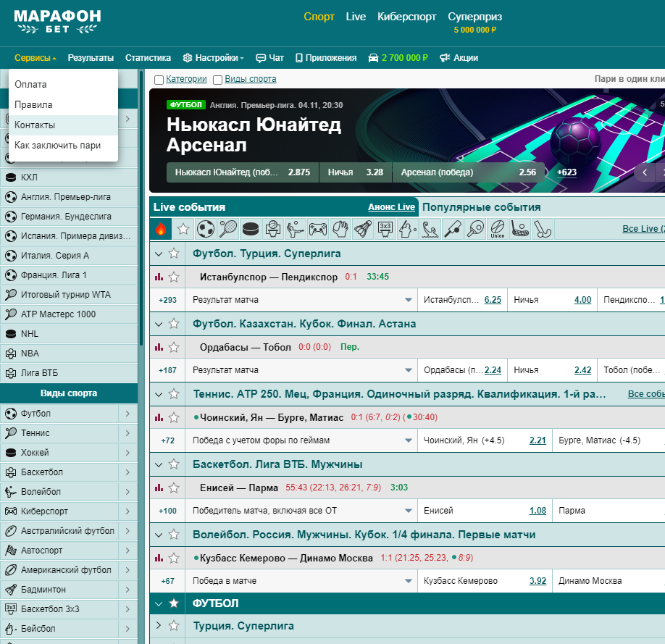Choose Правила from Сервисы menu
Screen dimensions: 665x644
tap(63, 105)
